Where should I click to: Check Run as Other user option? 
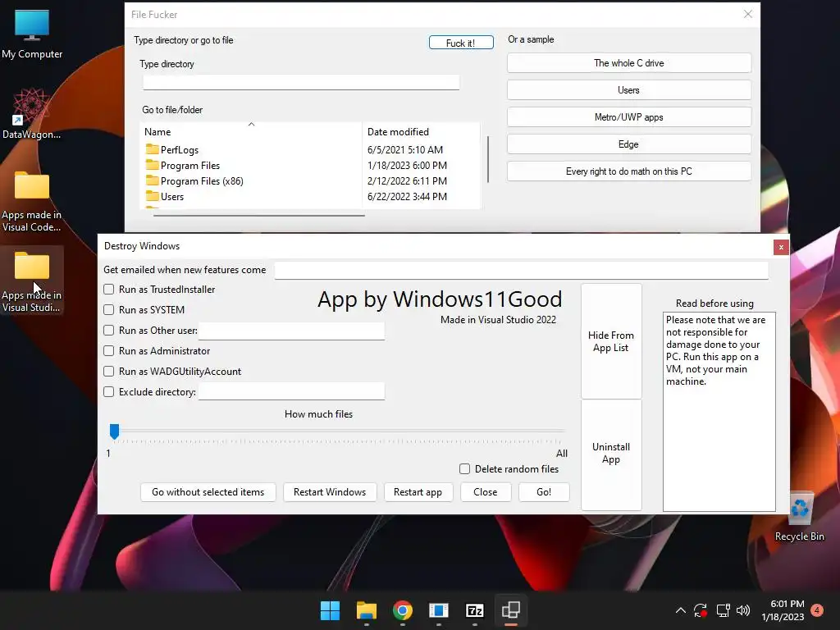(109, 330)
